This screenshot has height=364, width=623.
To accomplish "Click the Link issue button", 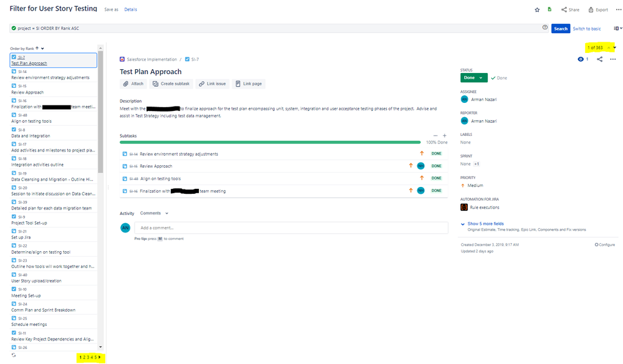I will [x=212, y=84].
